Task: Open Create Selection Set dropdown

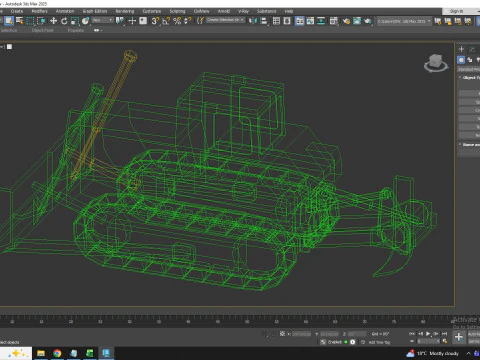Action: [225, 20]
